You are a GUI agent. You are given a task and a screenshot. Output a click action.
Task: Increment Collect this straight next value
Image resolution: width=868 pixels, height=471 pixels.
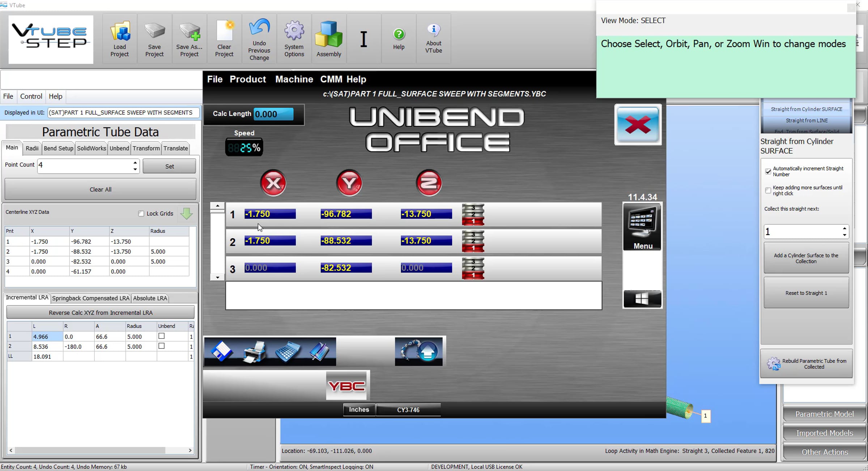point(844,228)
